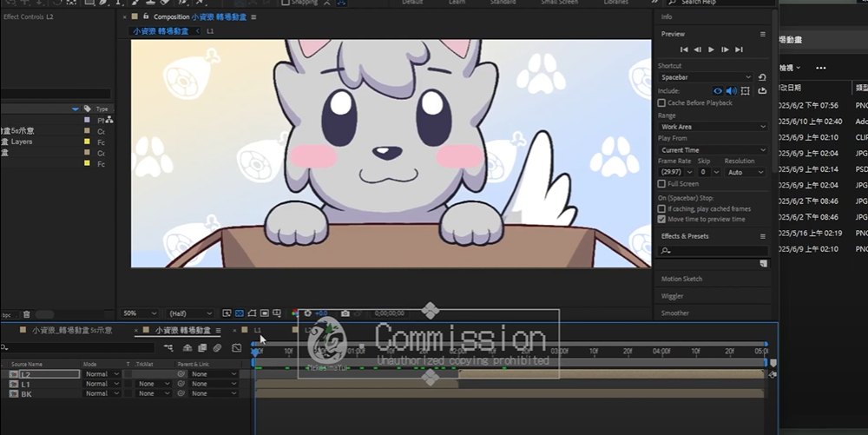Click the motion blur enable icon in timeline
Viewport: 868px width, 435px height.
coord(217,348)
